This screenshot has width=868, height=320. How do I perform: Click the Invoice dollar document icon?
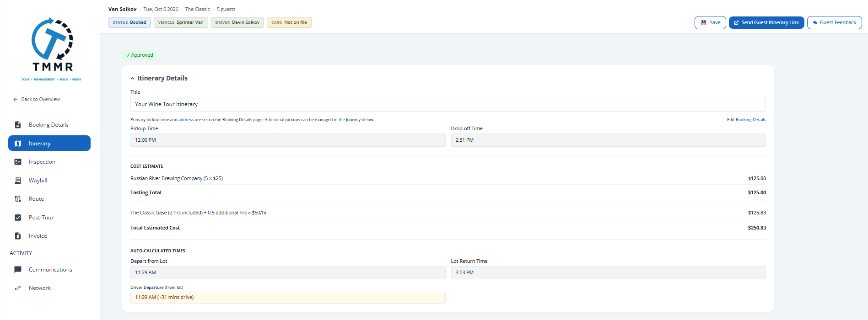click(18, 236)
